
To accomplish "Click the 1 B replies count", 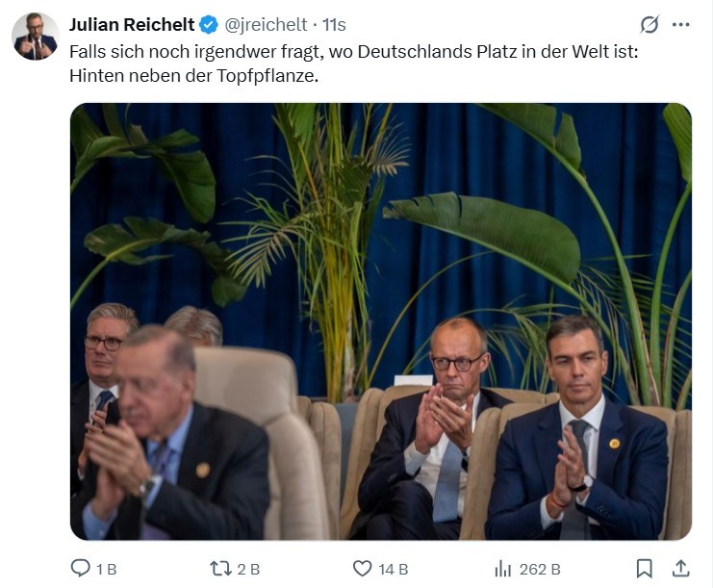I will [106, 569].
